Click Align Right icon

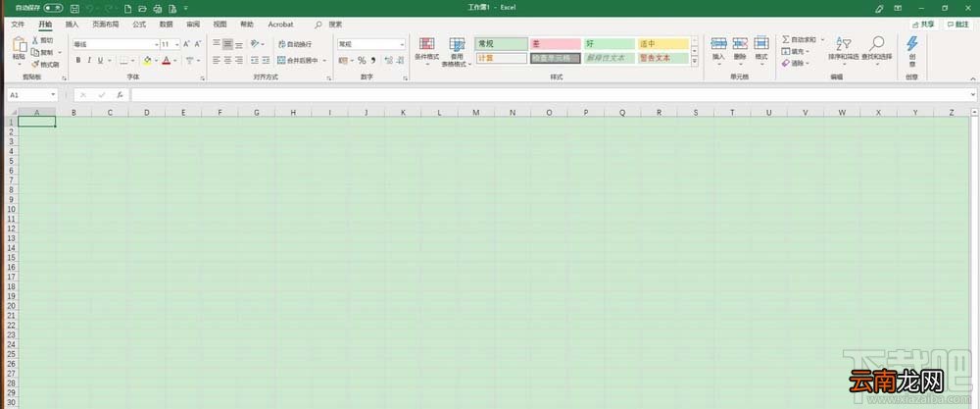(x=239, y=61)
